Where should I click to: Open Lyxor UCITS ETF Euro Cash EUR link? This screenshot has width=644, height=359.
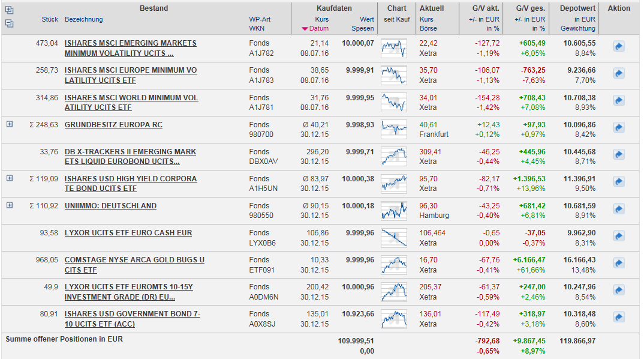click(x=128, y=233)
